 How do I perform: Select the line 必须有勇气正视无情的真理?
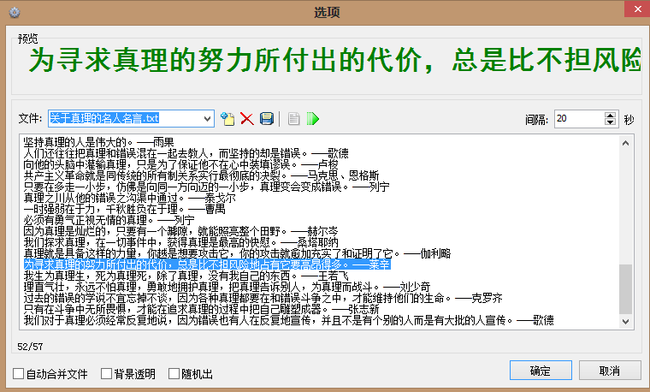pyautogui.click(x=109, y=220)
